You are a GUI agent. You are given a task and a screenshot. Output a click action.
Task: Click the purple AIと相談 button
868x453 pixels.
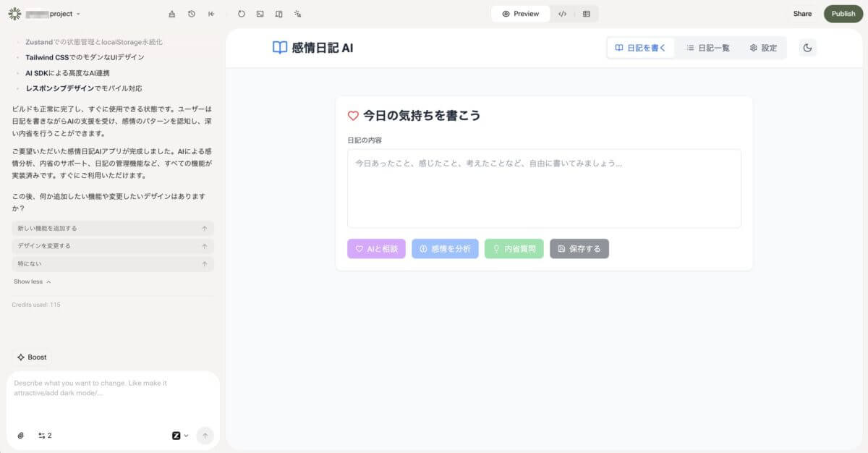click(376, 249)
